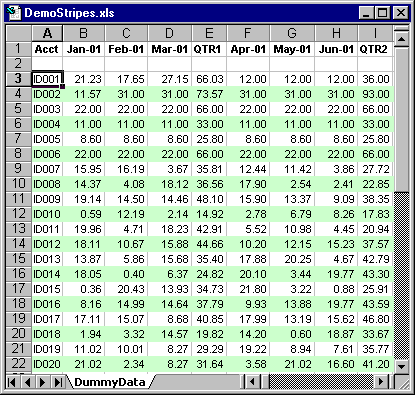Select the Feb-01 value 20.43 cell
This screenshot has height=395, width=415.
pyautogui.click(x=126, y=289)
